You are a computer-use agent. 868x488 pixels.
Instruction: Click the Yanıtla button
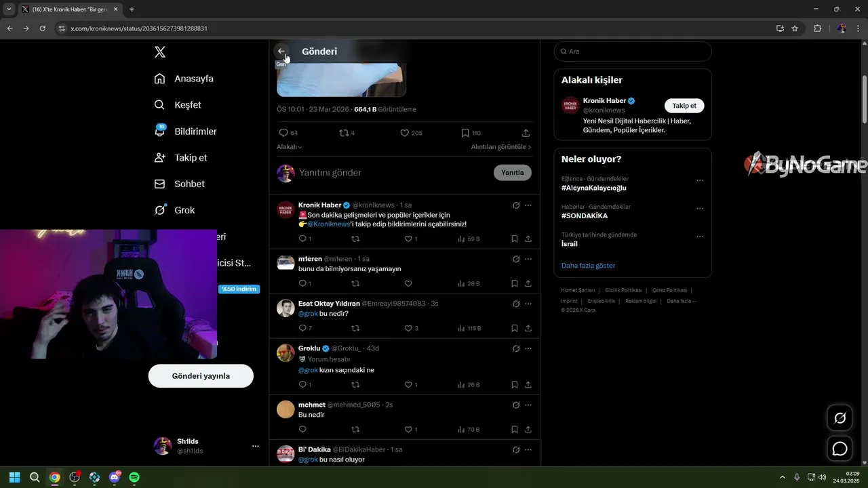pyautogui.click(x=513, y=173)
